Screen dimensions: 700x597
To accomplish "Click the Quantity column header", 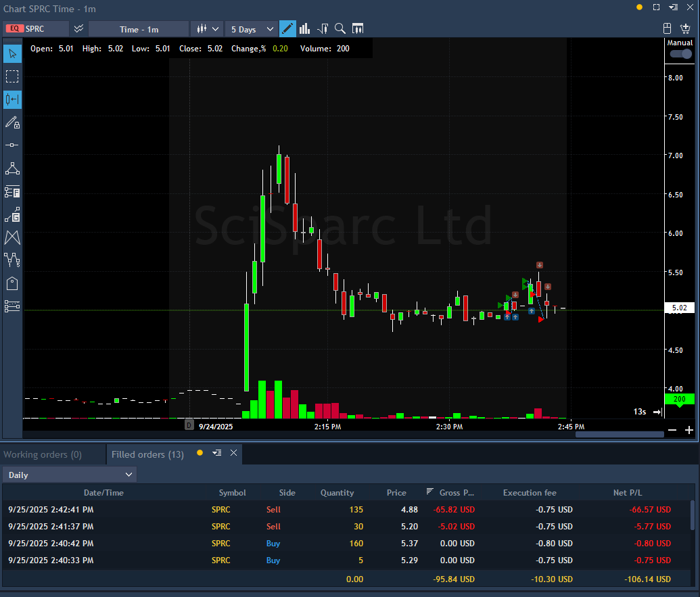I will (x=337, y=493).
